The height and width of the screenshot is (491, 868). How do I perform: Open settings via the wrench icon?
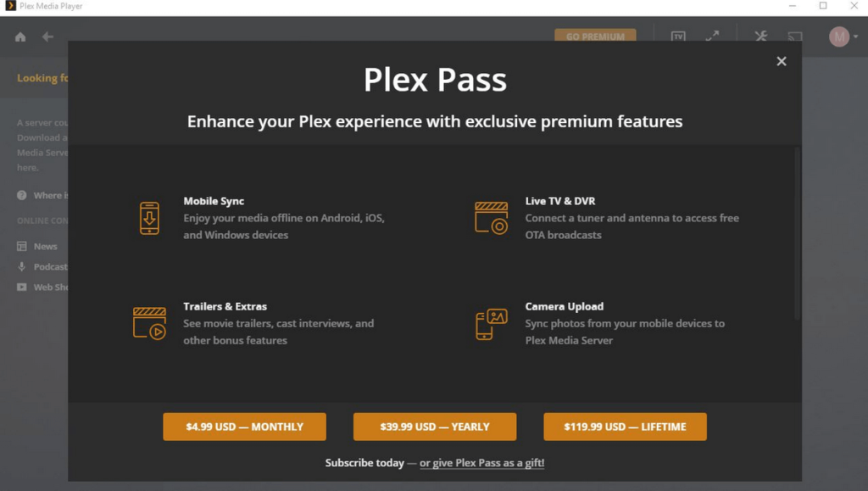click(760, 36)
